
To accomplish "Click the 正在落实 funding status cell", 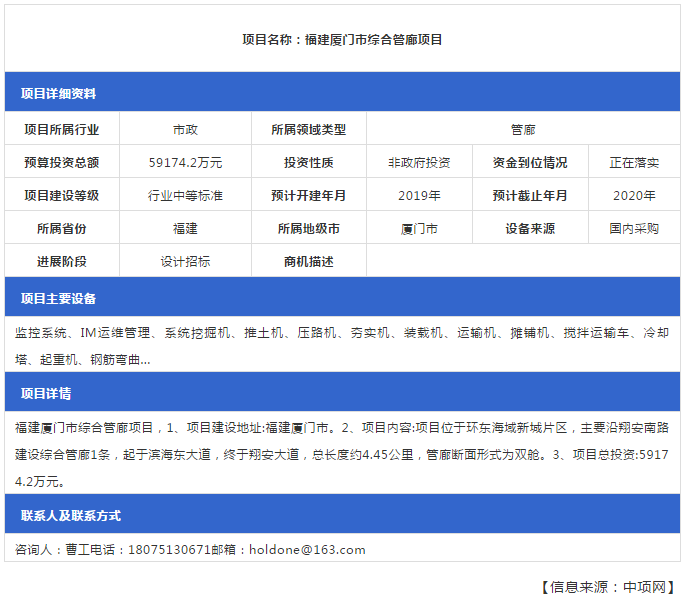I will point(634,163).
